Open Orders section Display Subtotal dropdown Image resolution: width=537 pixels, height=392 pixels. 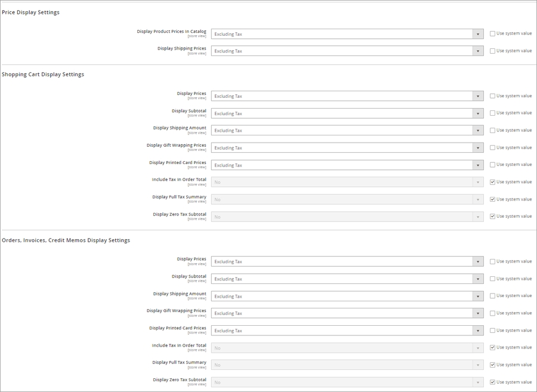347,279
